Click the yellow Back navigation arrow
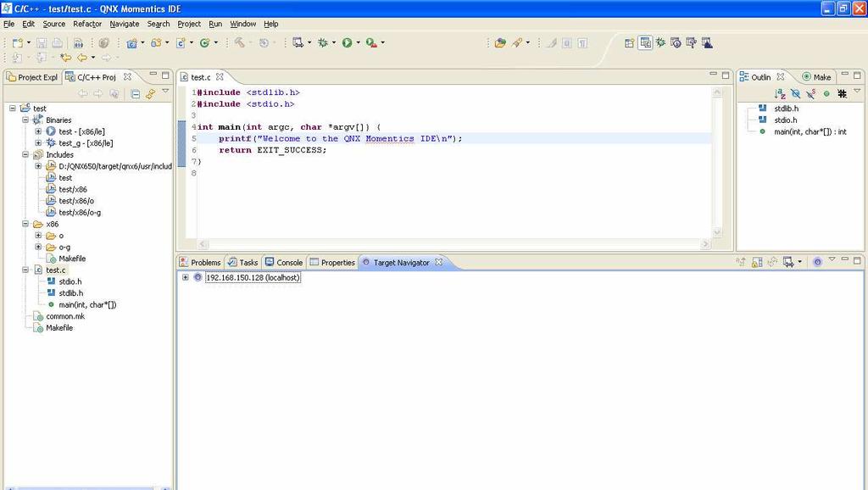Screen dimensions: 868x490 click(82, 57)
